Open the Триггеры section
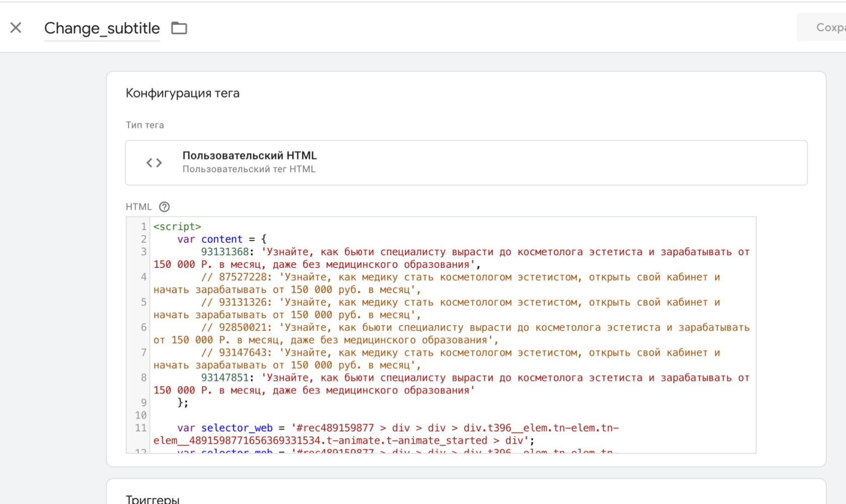846x504 pixels. coord(153,498)
